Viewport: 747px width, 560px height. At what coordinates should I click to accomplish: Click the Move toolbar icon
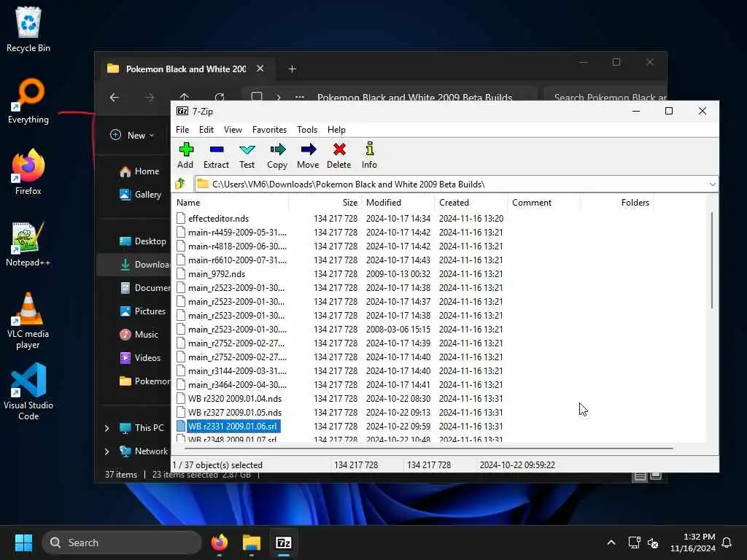308,156
